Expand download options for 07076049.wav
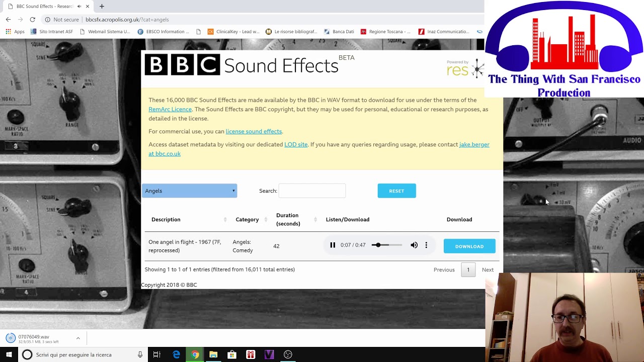The width and height of the screenshot is (644, 362). pos(78,338)
